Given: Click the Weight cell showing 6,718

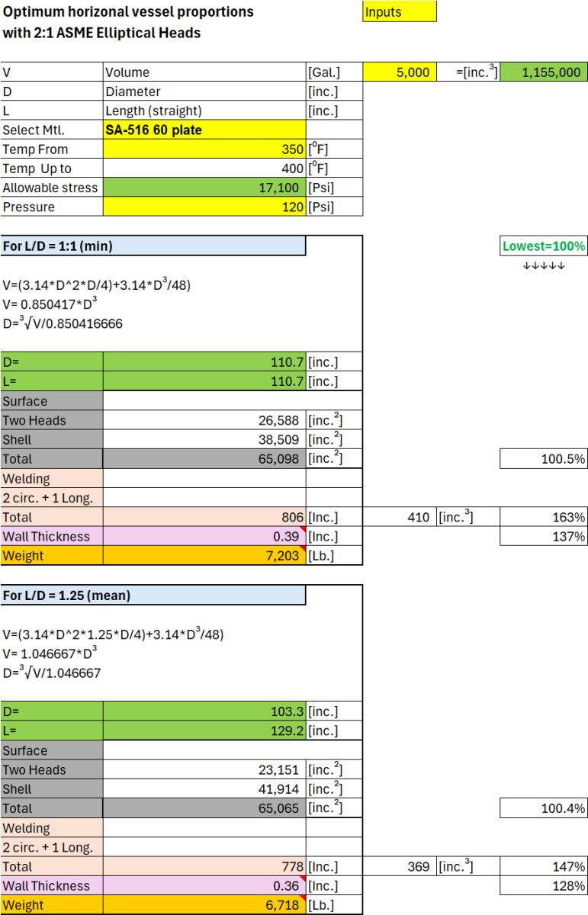Looking at the screenshot, I should (204, 905).
